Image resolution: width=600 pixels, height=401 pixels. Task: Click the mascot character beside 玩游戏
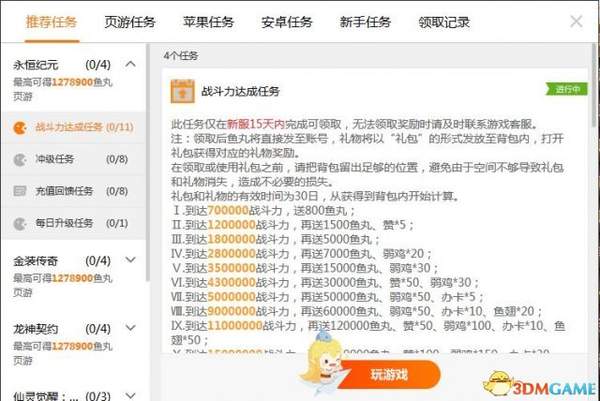pos(322,363)
